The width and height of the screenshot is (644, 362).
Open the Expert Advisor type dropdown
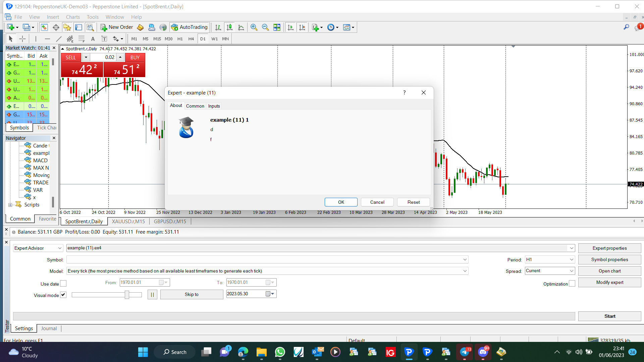coord(38,248)
